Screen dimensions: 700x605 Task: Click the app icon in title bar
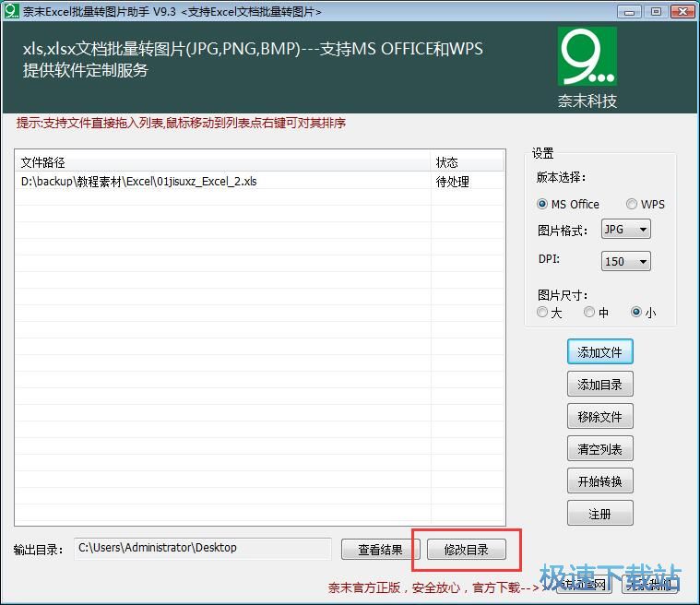click(x=11, y=11)
